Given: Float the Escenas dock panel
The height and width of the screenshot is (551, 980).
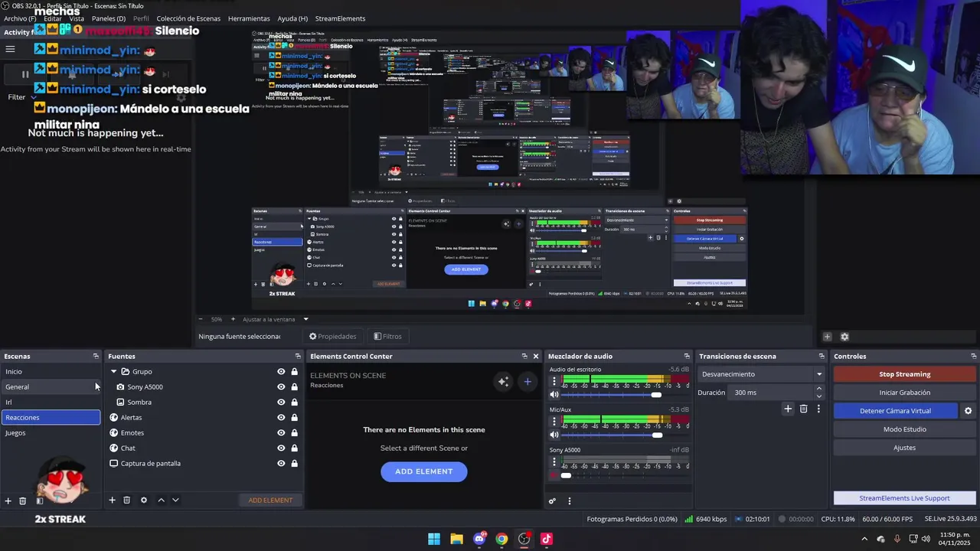Looking at the screenshot, I should pyautogui.click(x=96, y=356).
